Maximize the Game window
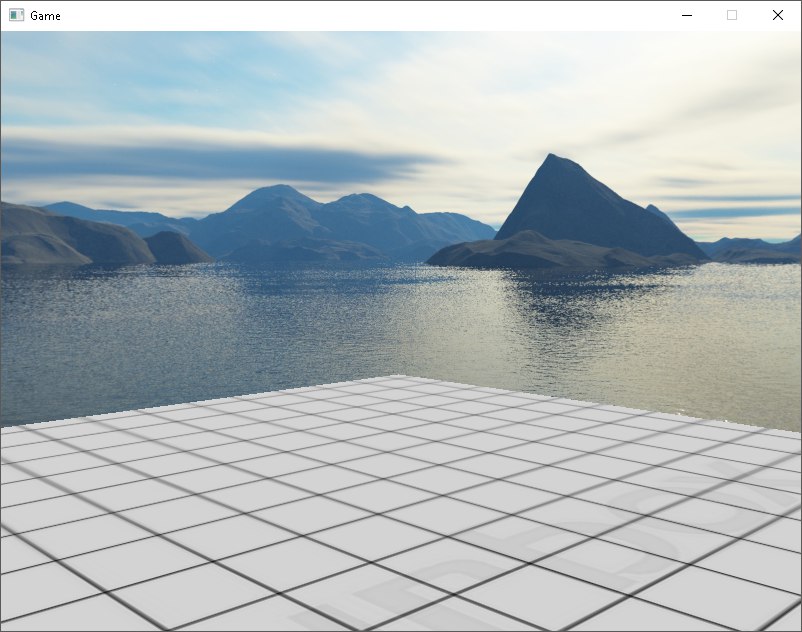 point(732,15)
